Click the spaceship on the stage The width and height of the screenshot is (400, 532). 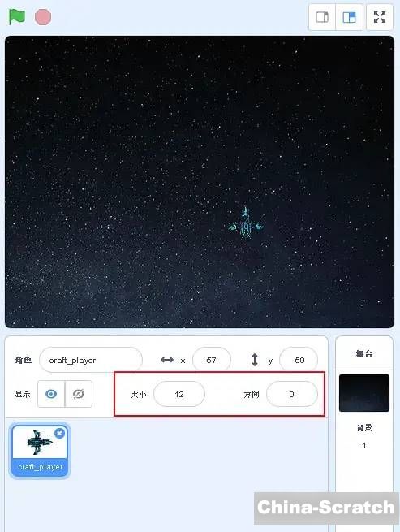[x=246, y=223]
